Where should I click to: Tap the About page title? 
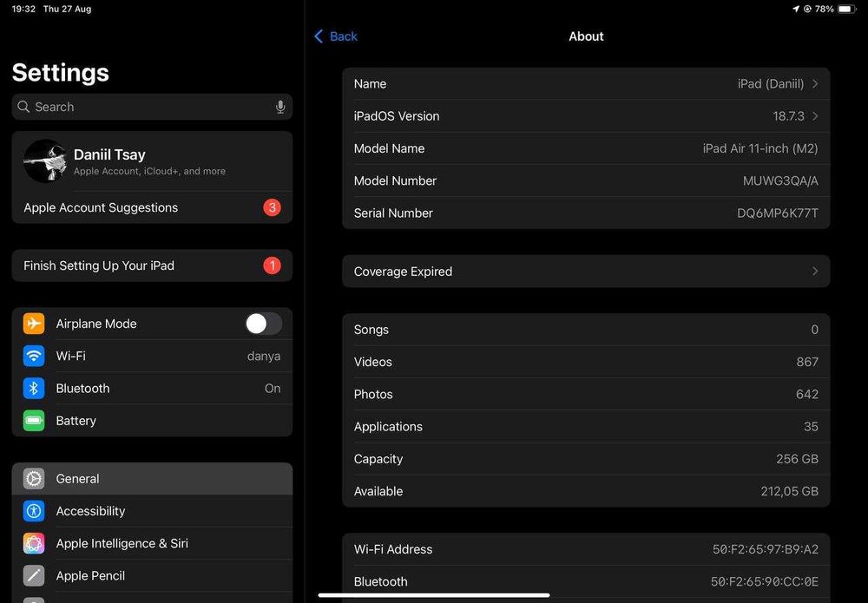(586, 36)
